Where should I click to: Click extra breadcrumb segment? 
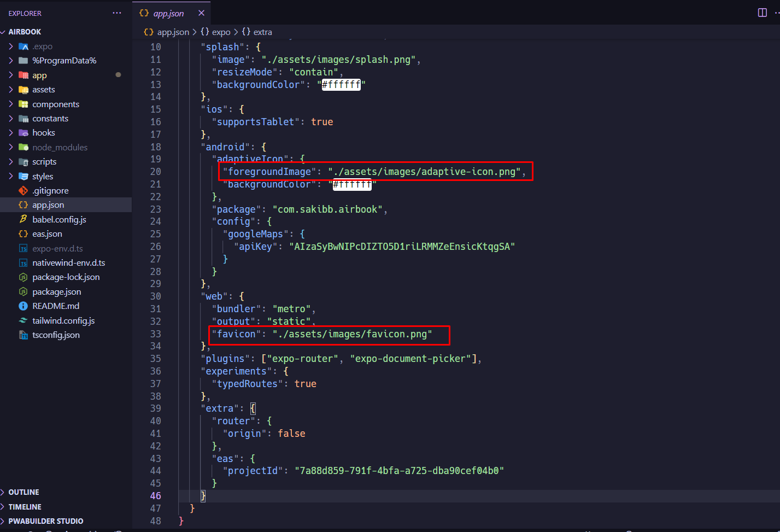262,32
